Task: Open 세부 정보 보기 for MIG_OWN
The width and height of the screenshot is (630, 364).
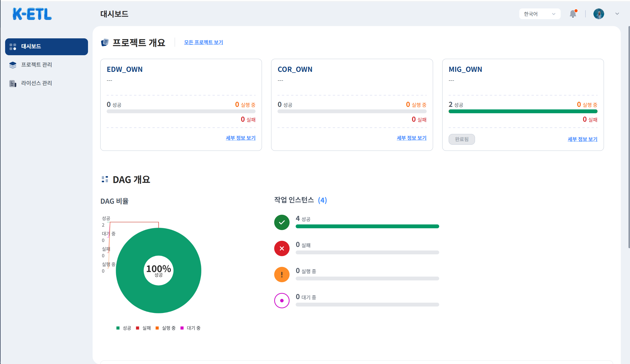Action: click(x=582, y=139)
